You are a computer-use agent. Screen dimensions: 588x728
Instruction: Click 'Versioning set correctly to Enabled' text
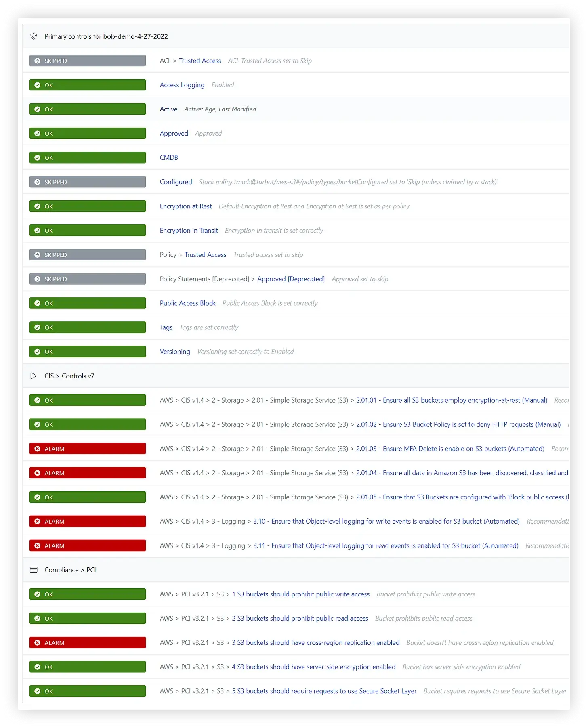click(246, 351)
